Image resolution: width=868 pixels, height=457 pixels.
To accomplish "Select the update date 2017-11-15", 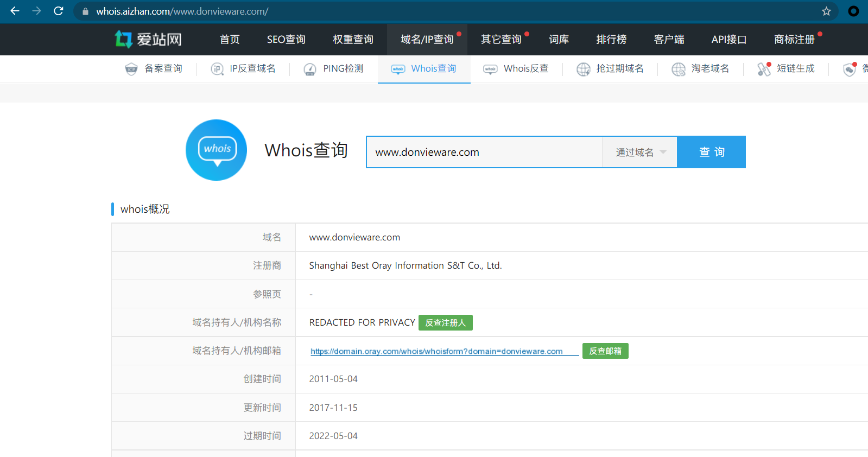I will coord(333,408).
